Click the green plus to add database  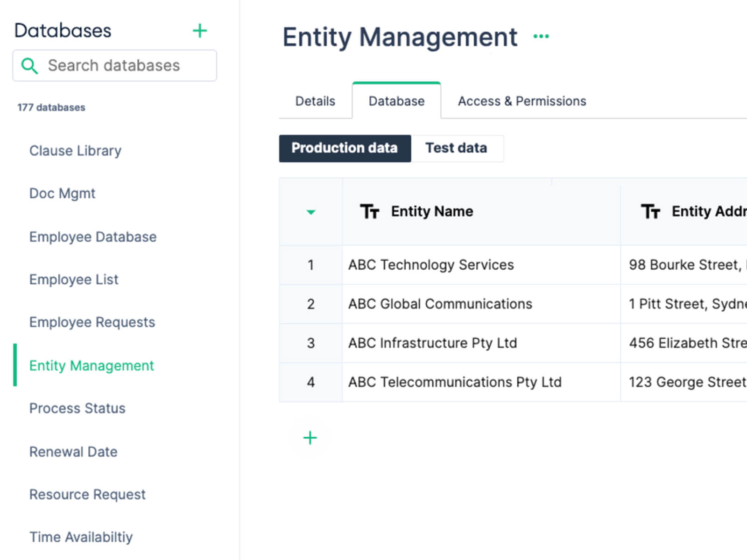click(200, 31)
